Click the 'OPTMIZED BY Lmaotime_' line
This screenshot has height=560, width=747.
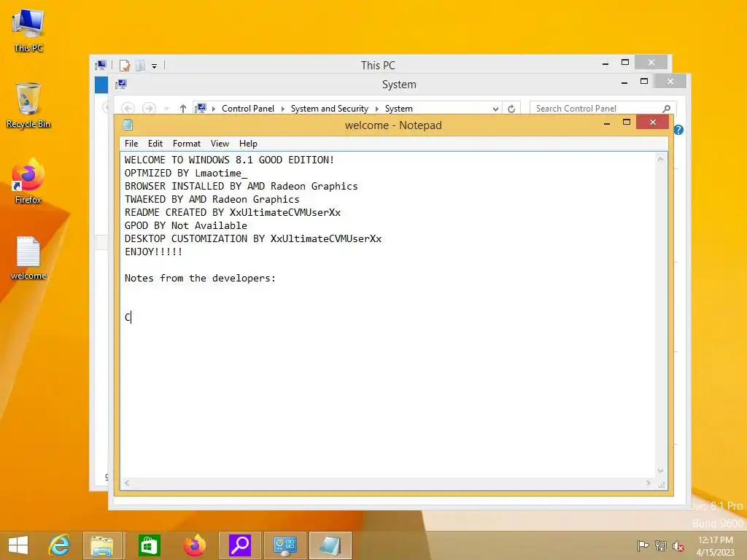[x=186, y=174]
